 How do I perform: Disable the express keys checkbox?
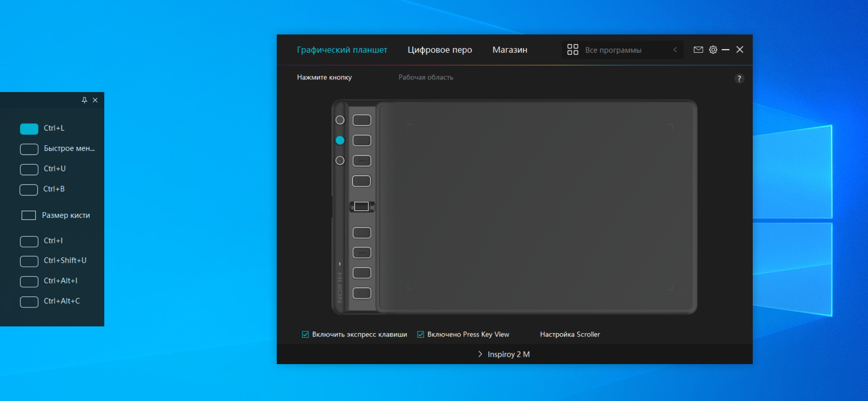(306, 335)
